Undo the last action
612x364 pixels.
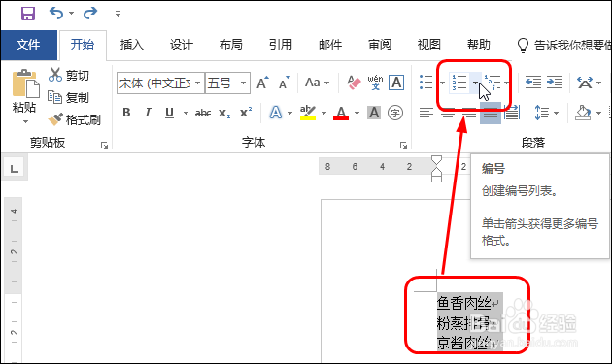pyautogui.click(x=56, y=14)
